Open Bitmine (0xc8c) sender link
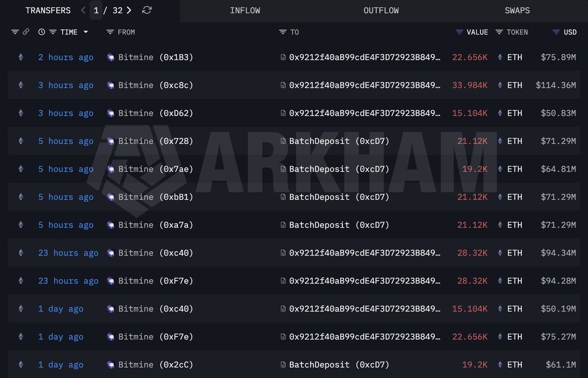Viewport: 588px width, 378px height. pyautogui.click(x=155, y=85)
